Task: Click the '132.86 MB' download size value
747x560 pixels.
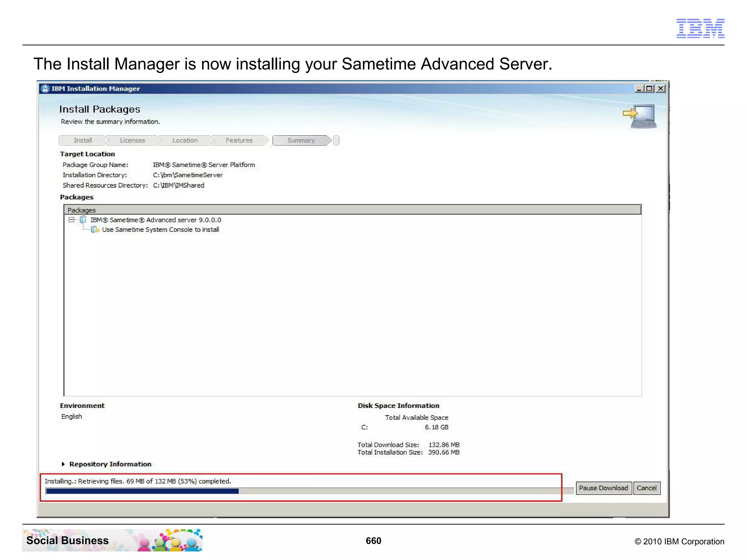Action: [444, 445]
